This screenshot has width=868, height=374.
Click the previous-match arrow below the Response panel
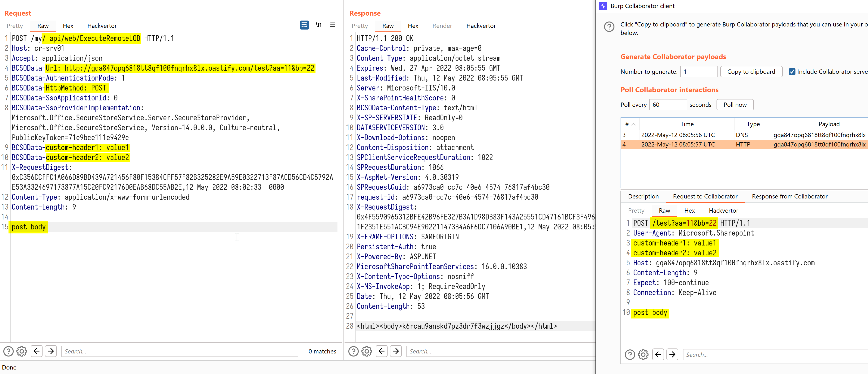pos(381,351)
